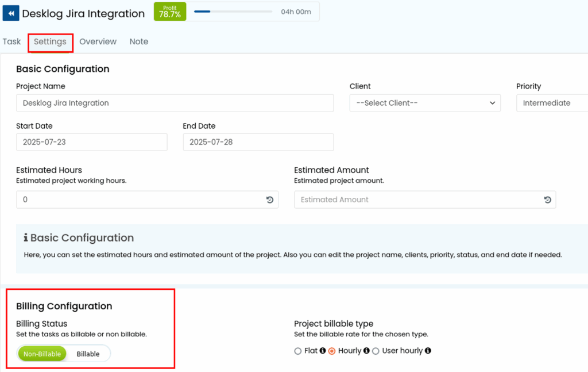Viewport: 588px width, 372px height.
Task: Switch to the Task tab
Action: (11, 41)
